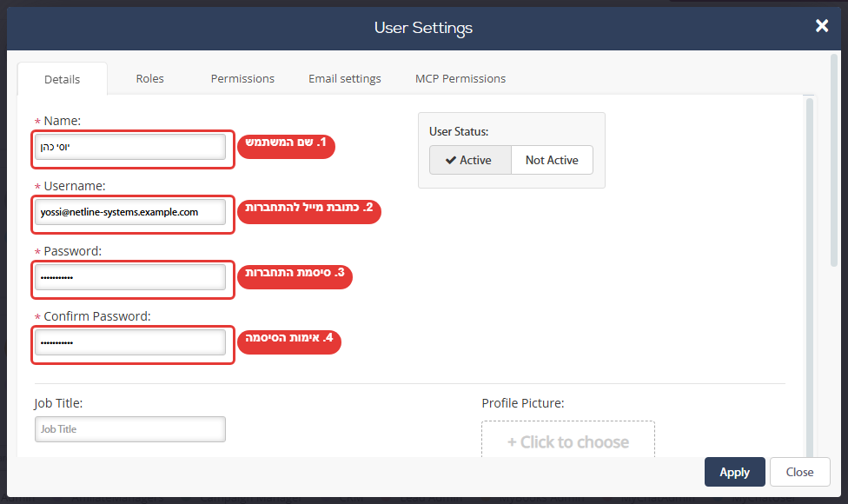Click the Password field
Viewport: 848px width, 504px height.
click(x=130, y=277)
